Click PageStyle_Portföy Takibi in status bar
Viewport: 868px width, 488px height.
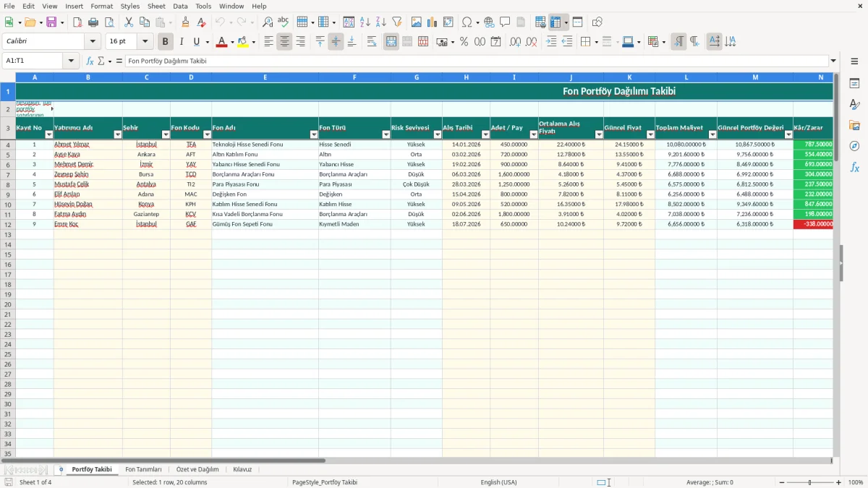tap(325, 482)
